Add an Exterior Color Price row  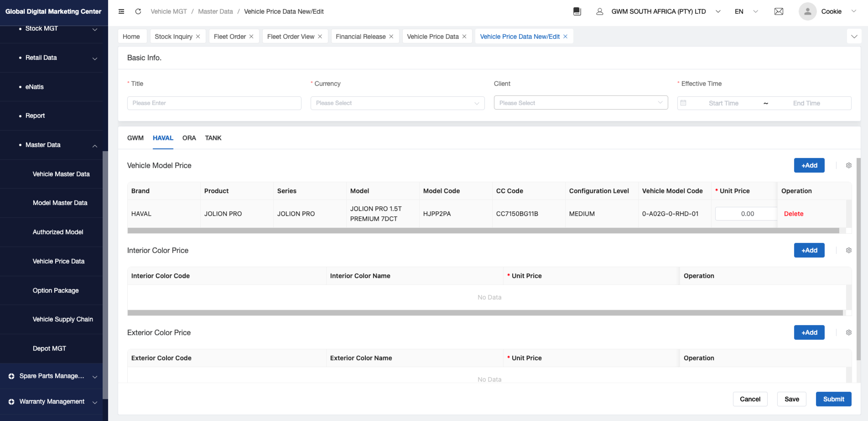click(x=809, y=332)
